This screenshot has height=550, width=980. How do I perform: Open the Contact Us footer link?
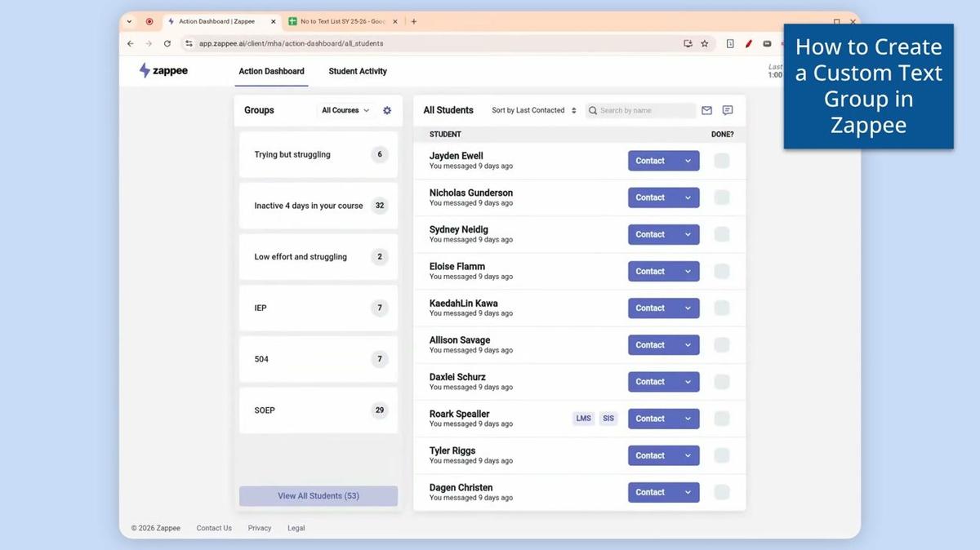click(x=214, y=528)
